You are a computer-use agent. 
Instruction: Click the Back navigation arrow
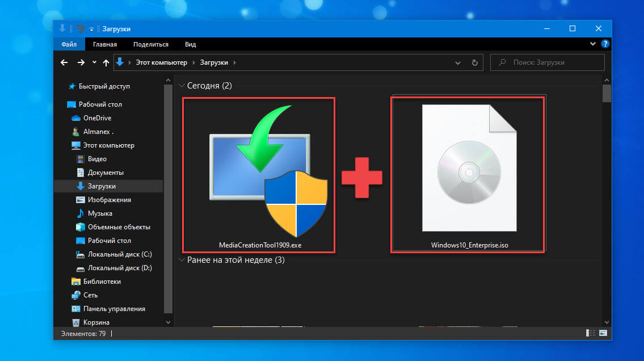pyautogui.click(x=64, y=62)
